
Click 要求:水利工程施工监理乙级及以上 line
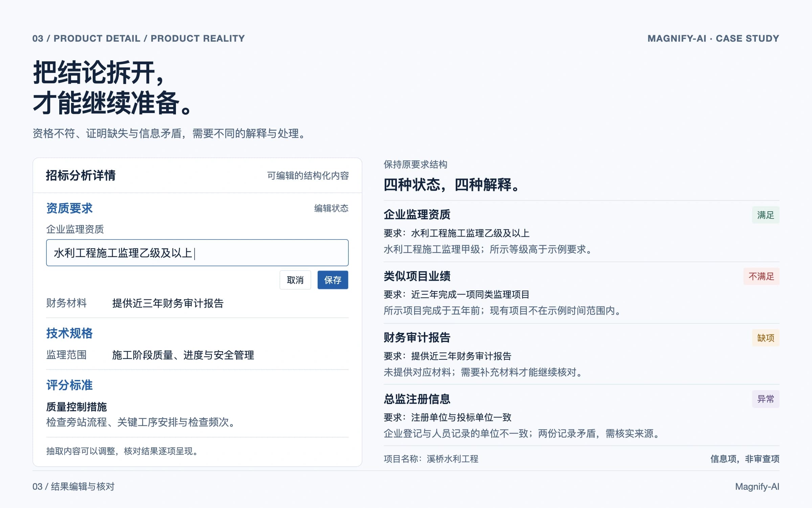(x=456, y=233)
